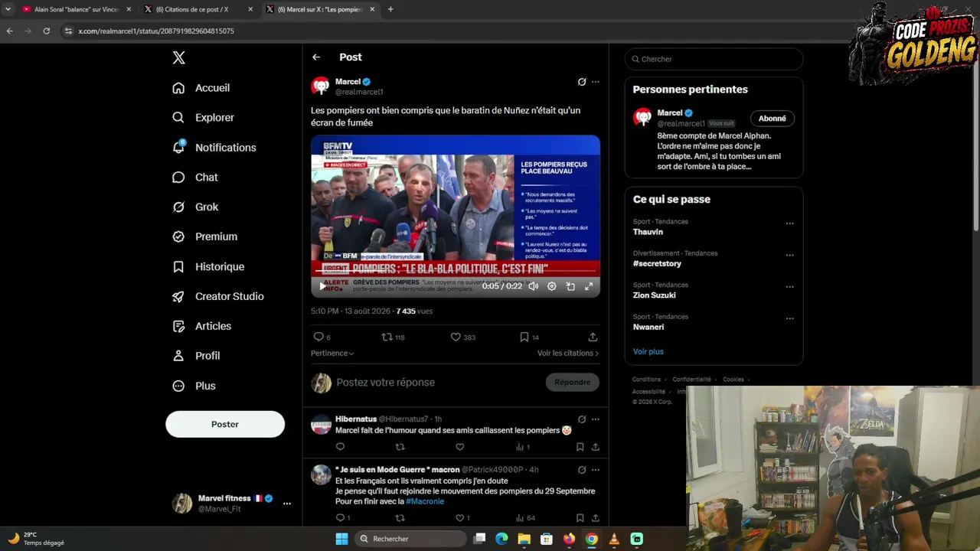Open #secretstory trend options dots
Image resolution: width=980 pixels, height=551 pixels.
point(789,256)
